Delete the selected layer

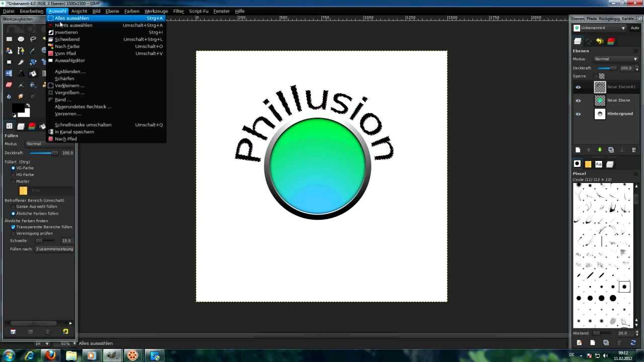tap(633, 150)
